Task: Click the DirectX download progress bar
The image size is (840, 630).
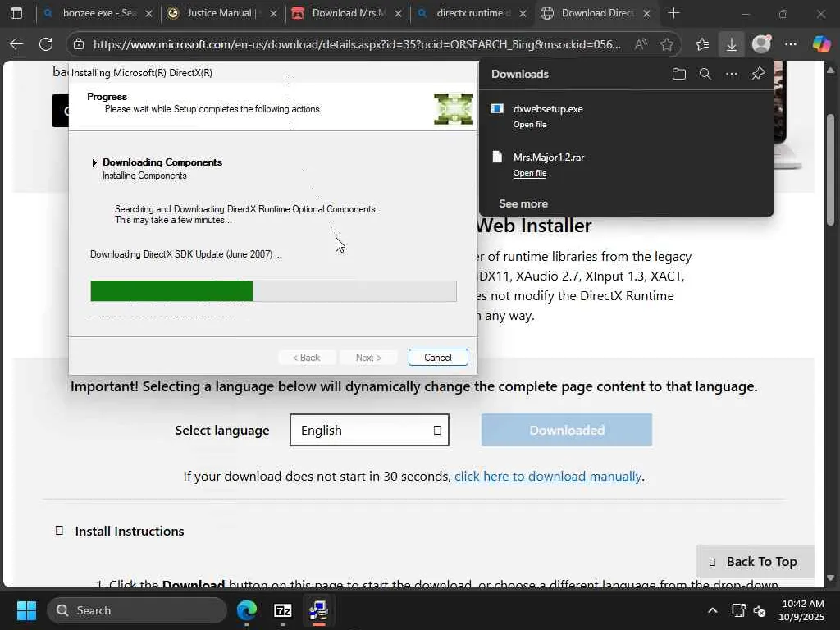Action: tap(273, 291)
